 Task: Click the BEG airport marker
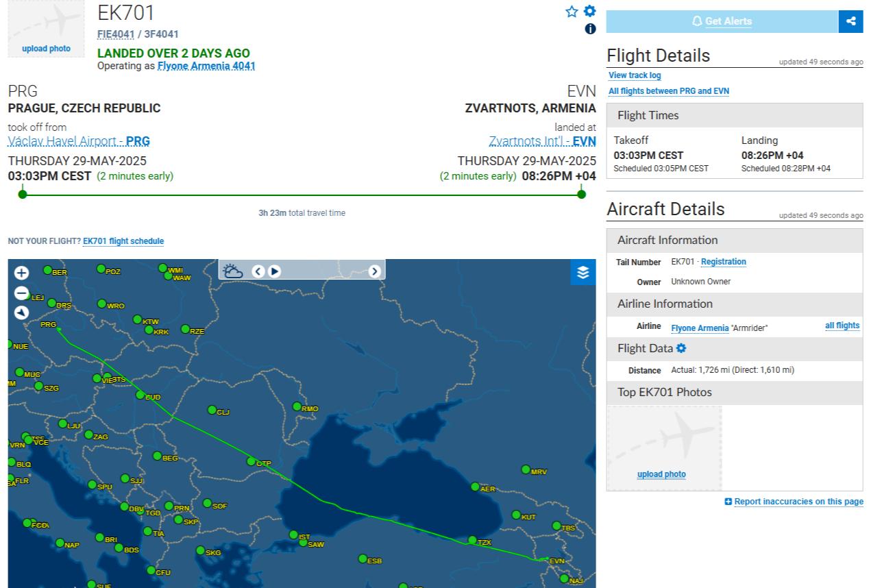pos(157,456)
